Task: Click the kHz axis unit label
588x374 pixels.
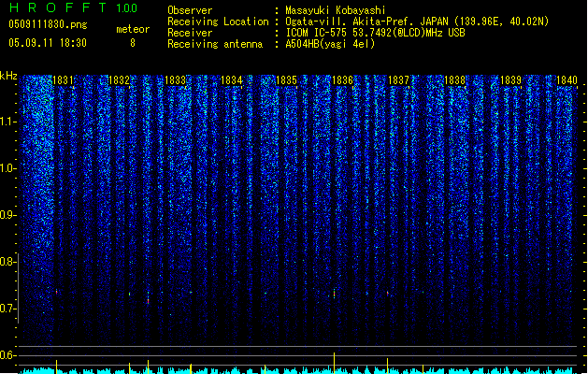Action: 8,76
